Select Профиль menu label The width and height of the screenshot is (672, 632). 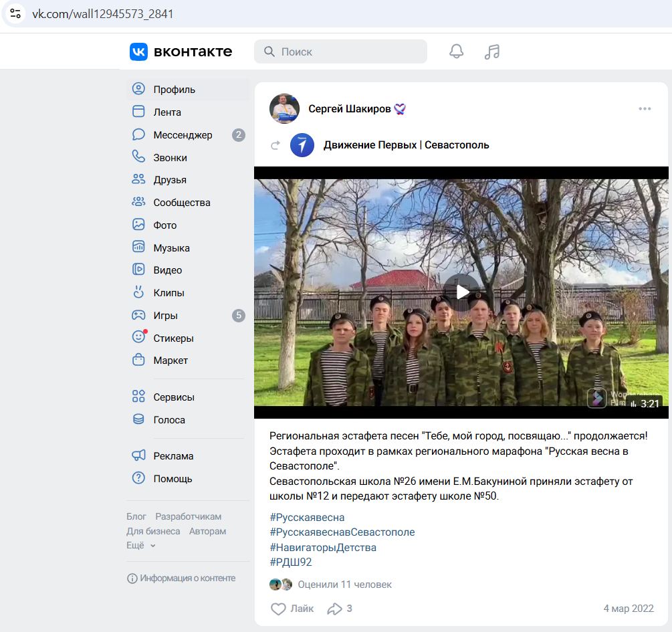(x=174, y=90)
